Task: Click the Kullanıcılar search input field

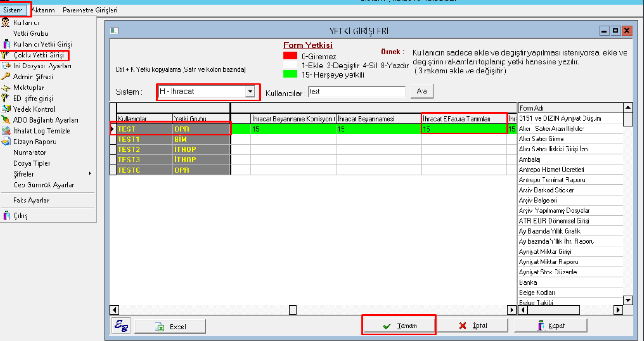Action: 357,92
